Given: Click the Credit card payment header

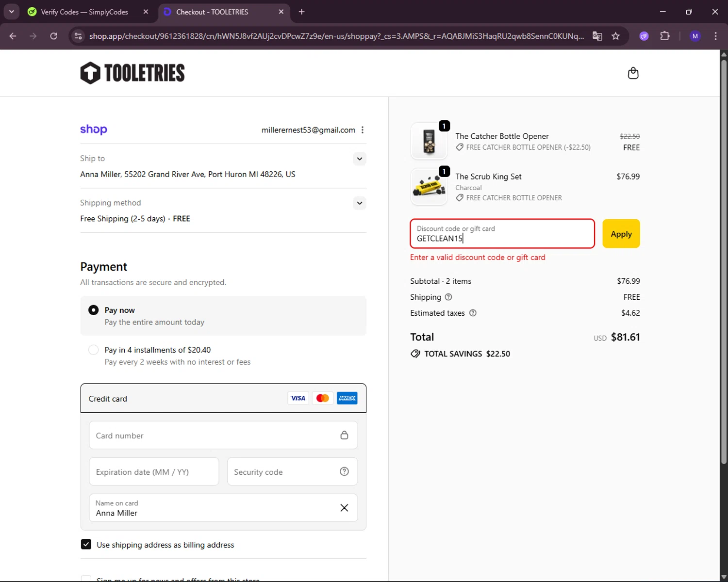Looking at the screenshot, I should [223, 398].
